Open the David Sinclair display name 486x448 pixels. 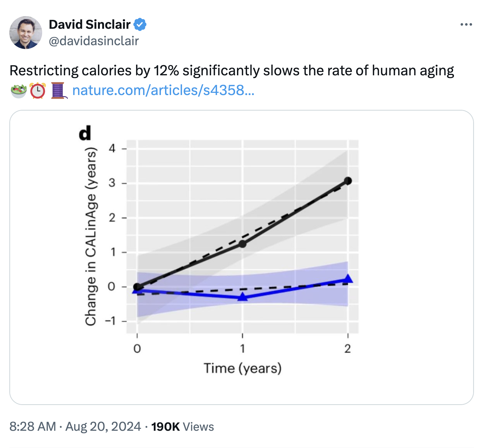(x=89, y=25)
